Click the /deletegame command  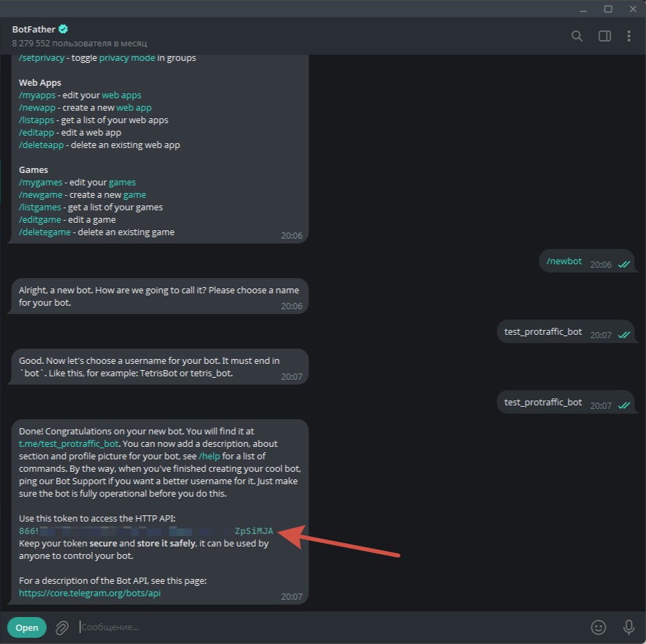44,232
